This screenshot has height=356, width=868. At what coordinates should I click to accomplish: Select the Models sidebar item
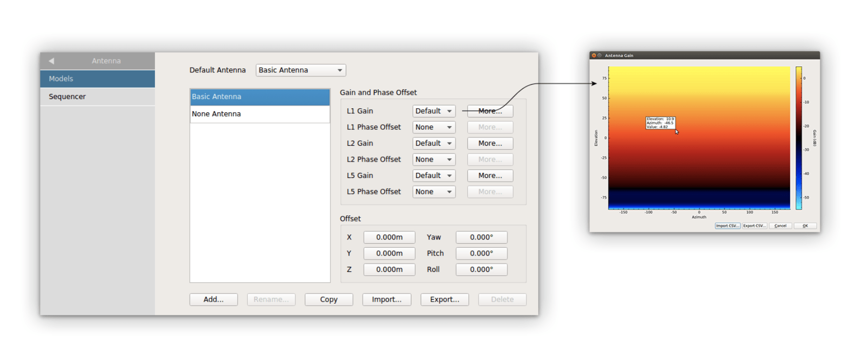click(x=97, y=79)
